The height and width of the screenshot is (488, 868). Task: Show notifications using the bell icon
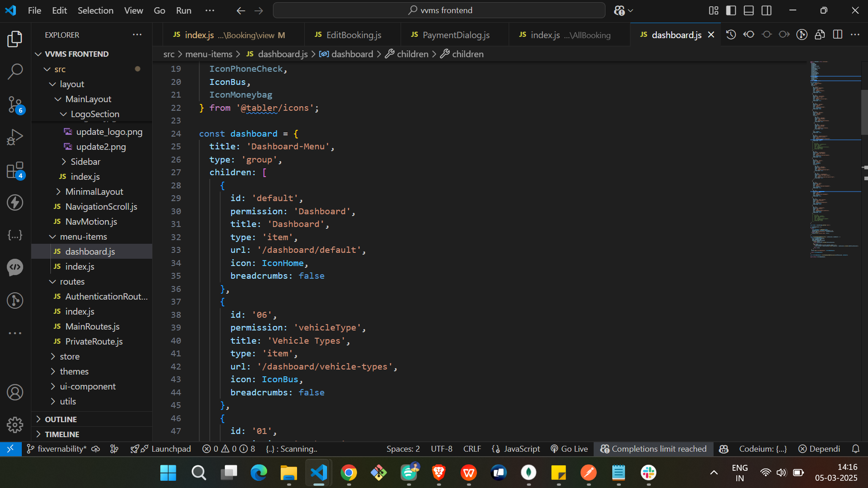click(855, 449)
